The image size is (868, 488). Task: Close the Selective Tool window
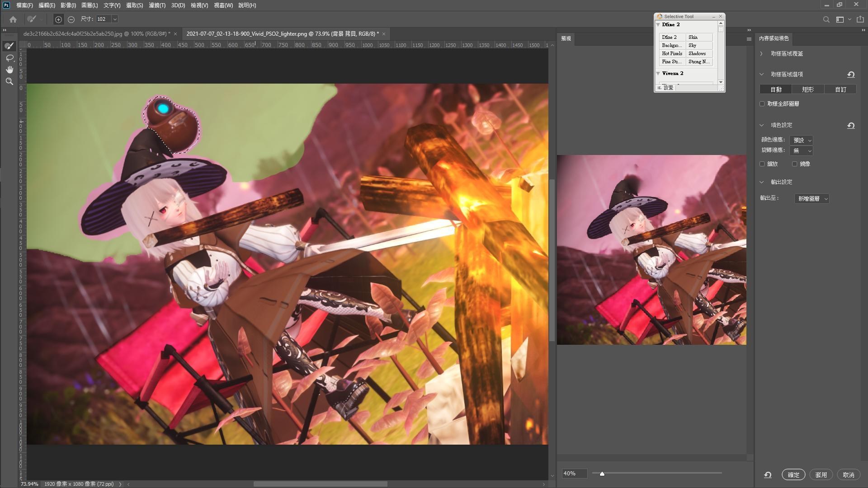(x=721, y=17)
